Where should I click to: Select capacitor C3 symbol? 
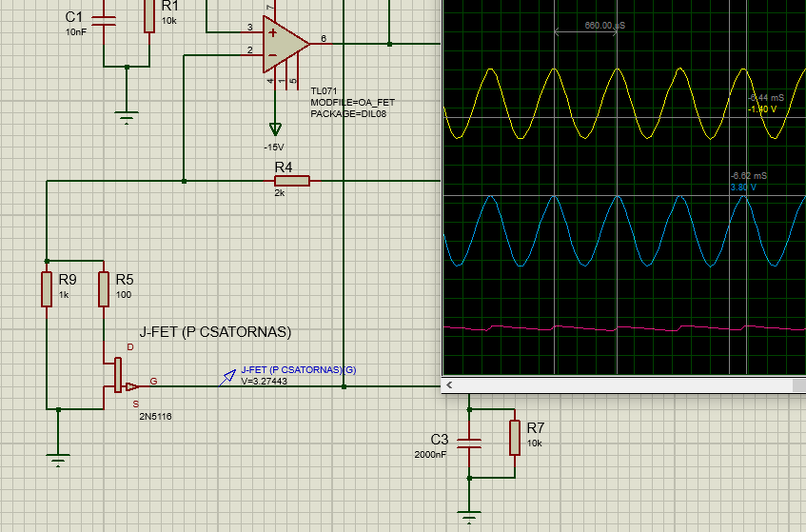(469, 443)
